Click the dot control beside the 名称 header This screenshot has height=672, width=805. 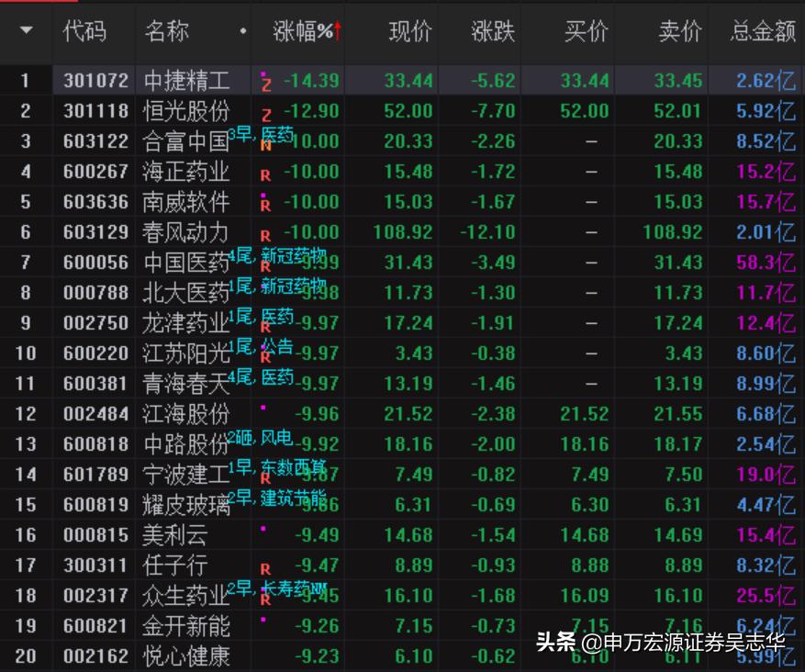pyautogui.click(x=242, y=31)
